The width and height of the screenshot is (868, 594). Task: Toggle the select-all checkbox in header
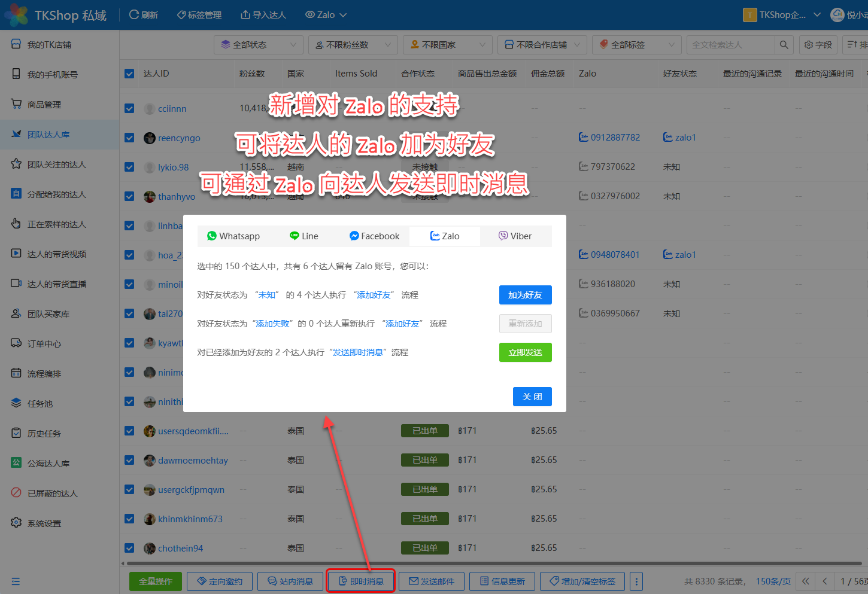pos(129,74)
